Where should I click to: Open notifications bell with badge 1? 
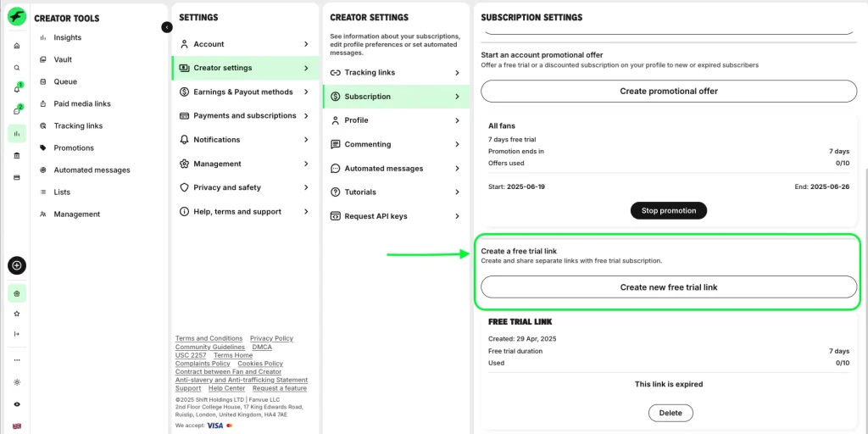click(x=17, y=88)
